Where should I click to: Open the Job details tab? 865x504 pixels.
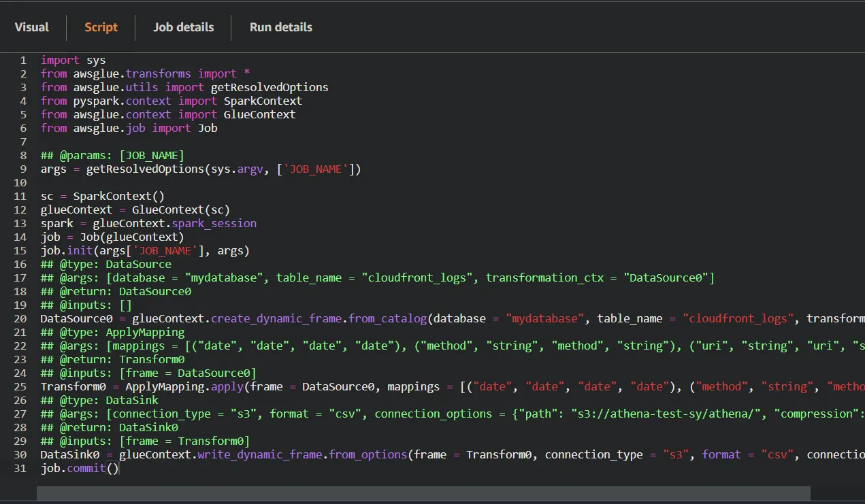183,27
